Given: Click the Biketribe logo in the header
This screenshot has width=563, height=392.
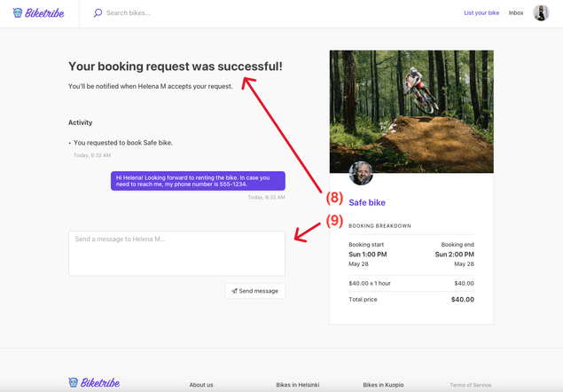Looking at the screenshot, I should tap(38, 13).
